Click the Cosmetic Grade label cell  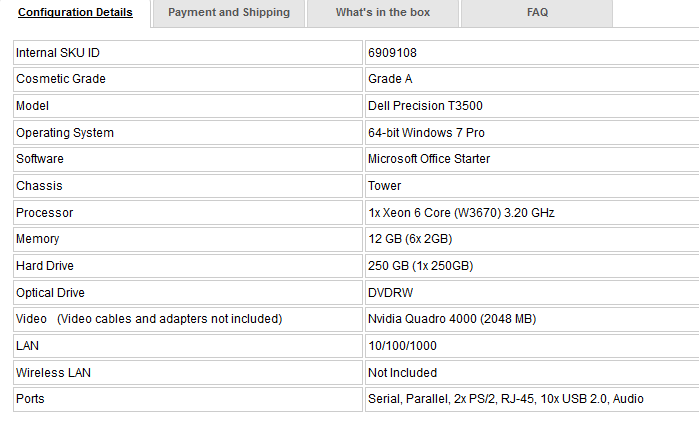[188, 79]
